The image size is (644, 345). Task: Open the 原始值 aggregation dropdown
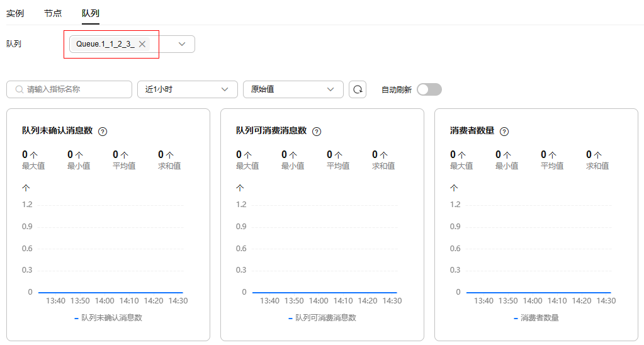pos(293,89)
